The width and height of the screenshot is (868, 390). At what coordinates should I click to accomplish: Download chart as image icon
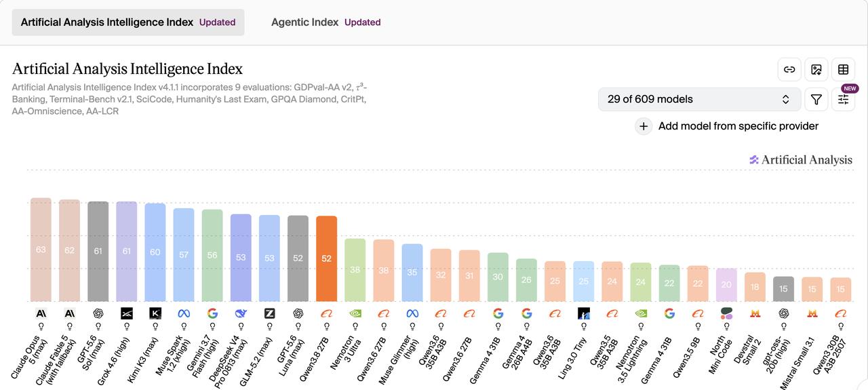point(816,69)
